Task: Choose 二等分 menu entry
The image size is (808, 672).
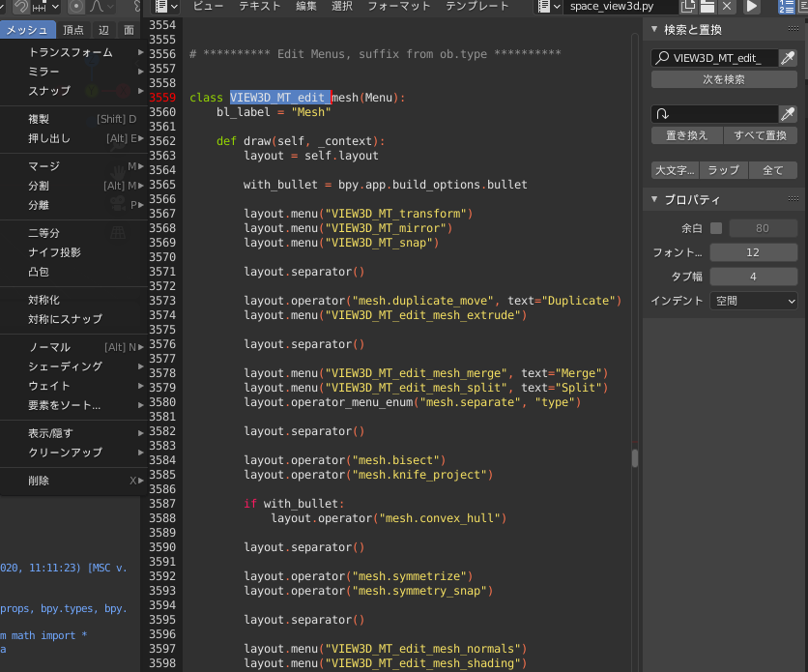Action: pos(73,233)
